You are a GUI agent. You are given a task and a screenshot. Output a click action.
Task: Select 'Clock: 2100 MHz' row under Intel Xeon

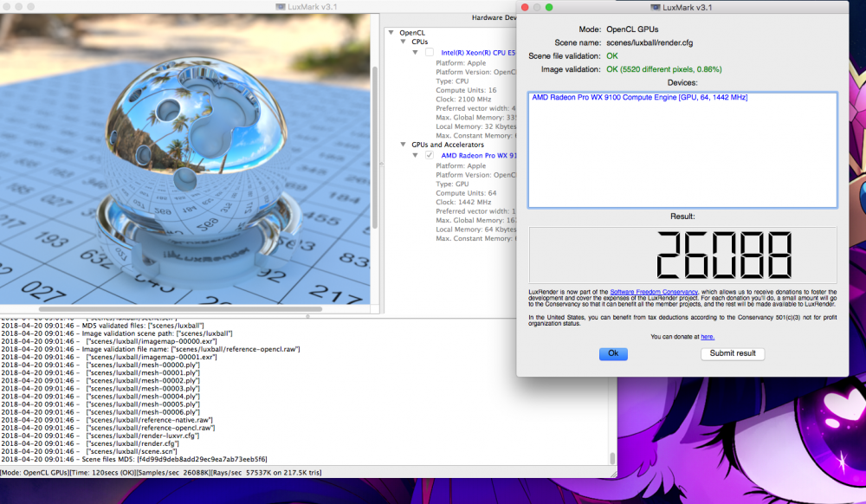[462, 100]
